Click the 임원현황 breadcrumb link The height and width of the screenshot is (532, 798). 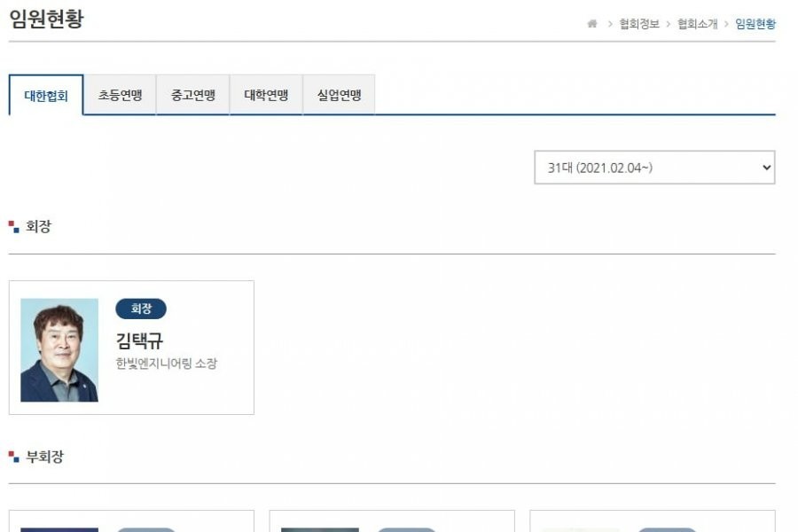[x=755, y=24]
